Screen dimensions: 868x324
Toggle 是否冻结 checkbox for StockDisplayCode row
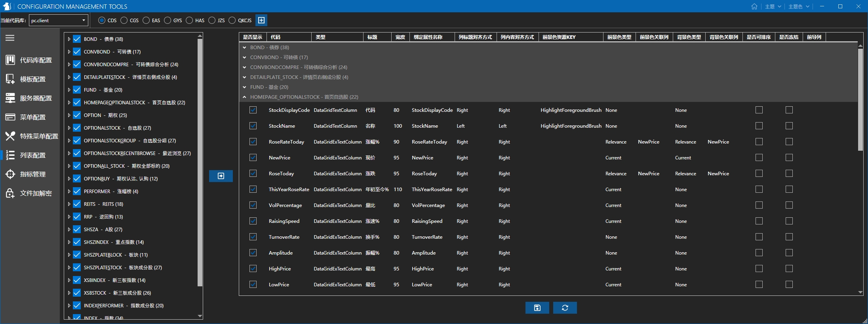(789, 110)
